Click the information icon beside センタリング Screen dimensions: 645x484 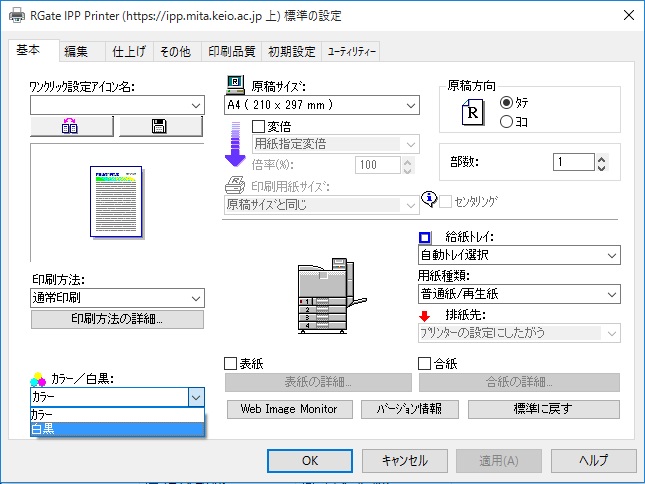[x=430, y=201]
